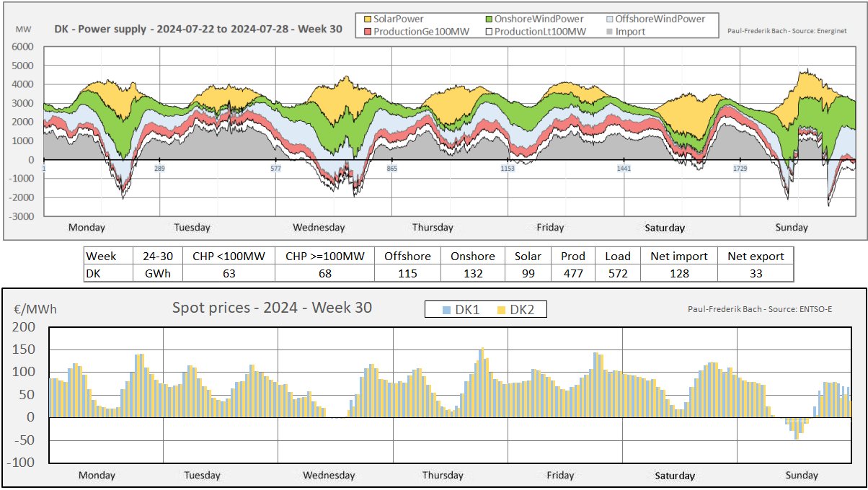The width and height of the screenshot is (868, 490).
Task: Click the 'Spot prices - 2024 - Week 30' title
Action: point(272,308)
